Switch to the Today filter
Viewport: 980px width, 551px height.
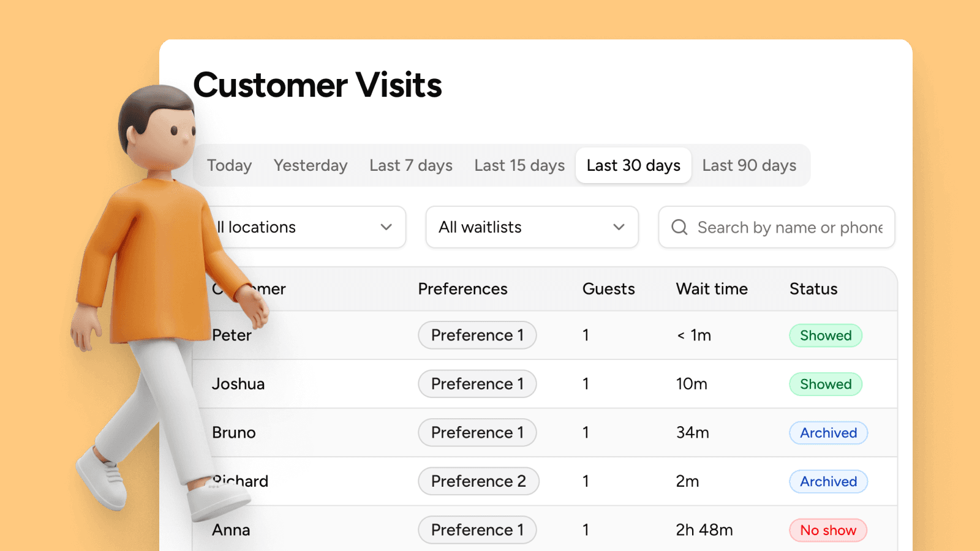pyautogui.click(x=229, y=165)
